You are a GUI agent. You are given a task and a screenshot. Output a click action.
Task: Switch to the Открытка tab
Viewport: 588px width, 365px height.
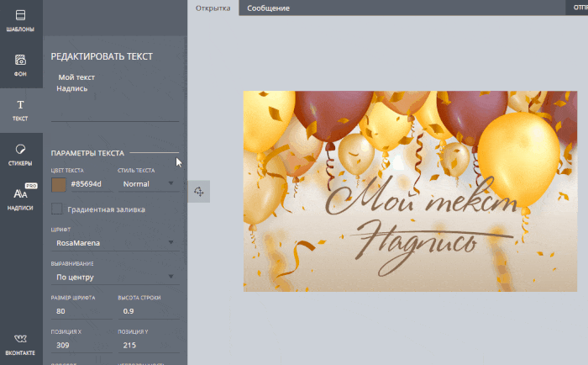pyautogui.click(x=213, y=8)
